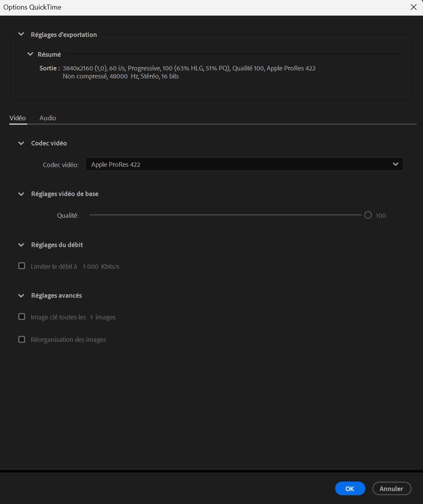Collapse the Réglages du débit section

tap(21, 245)
